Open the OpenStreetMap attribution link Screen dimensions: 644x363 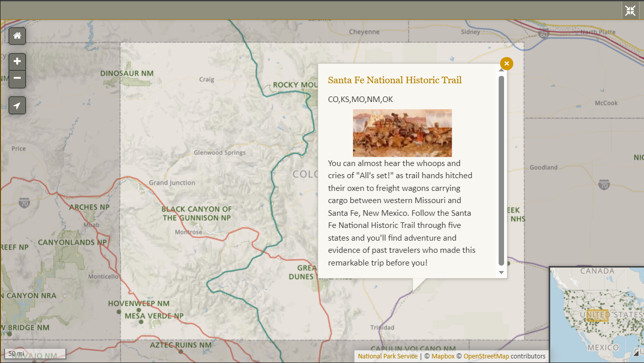pyautogui.click(x=486, y=356)
